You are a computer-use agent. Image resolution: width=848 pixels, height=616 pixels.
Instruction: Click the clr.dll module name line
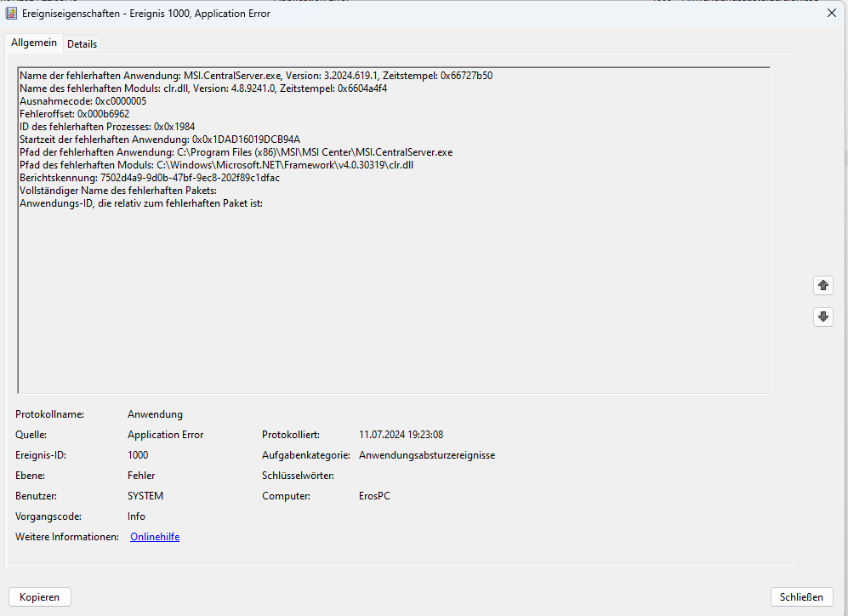point(203,88)
